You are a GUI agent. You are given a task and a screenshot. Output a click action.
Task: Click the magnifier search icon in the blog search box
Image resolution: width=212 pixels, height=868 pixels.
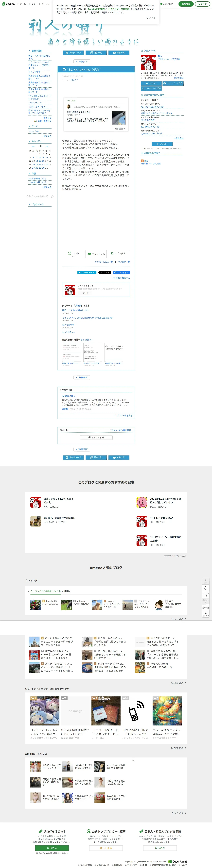[x=52, y=196]
